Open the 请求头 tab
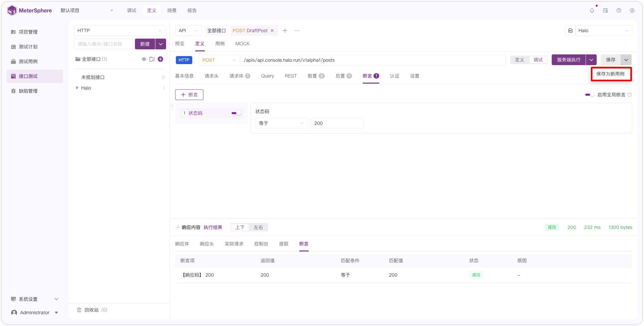 (211, 76)
